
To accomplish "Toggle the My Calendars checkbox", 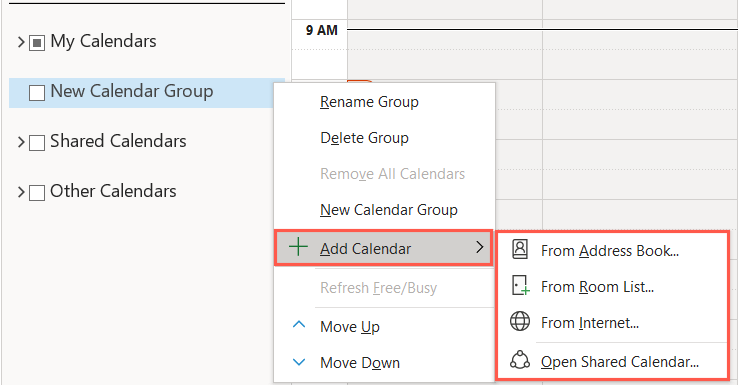I will pyautogui.click(x=37, y=43).
